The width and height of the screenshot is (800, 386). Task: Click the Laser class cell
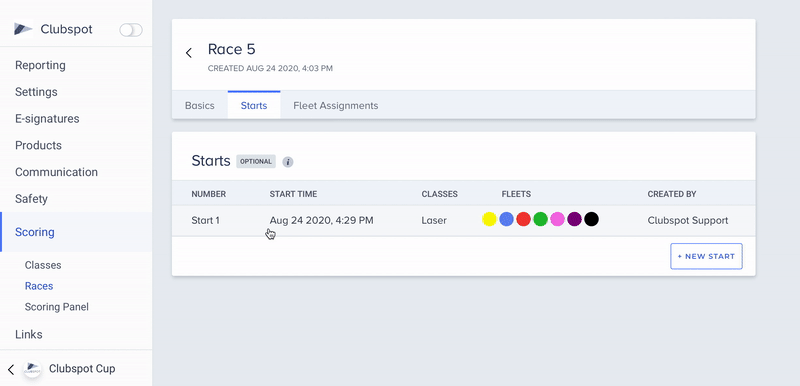[434, 221]
